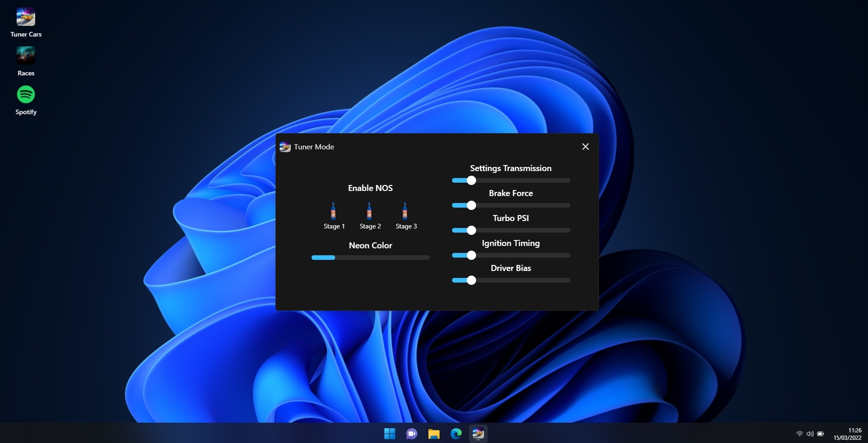
Task: Open Microsoft Edge from the taskbar
Action: (456, 433)
